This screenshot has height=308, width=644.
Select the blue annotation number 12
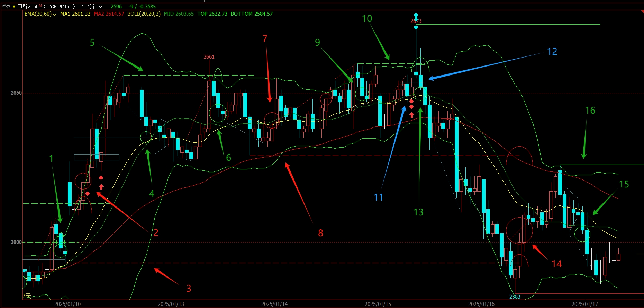552,52
